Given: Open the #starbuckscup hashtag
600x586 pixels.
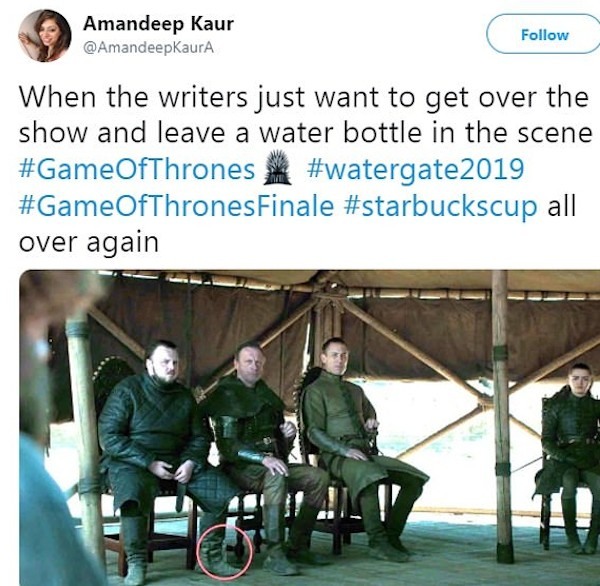Looking at the screenshot, I should coord(440,206).
